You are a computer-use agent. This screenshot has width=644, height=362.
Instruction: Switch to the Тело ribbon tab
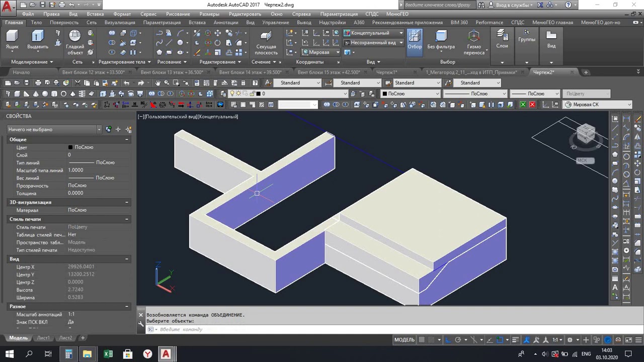36,23
